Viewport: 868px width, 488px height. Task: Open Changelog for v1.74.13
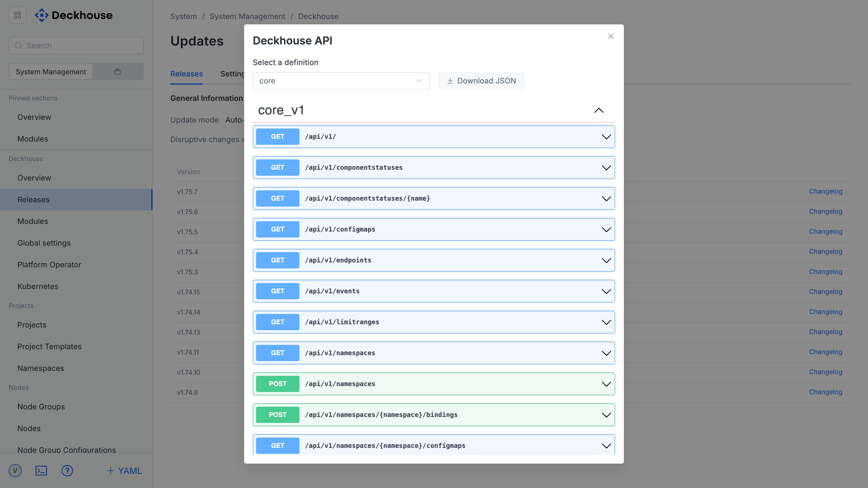(x=825, y=332)
